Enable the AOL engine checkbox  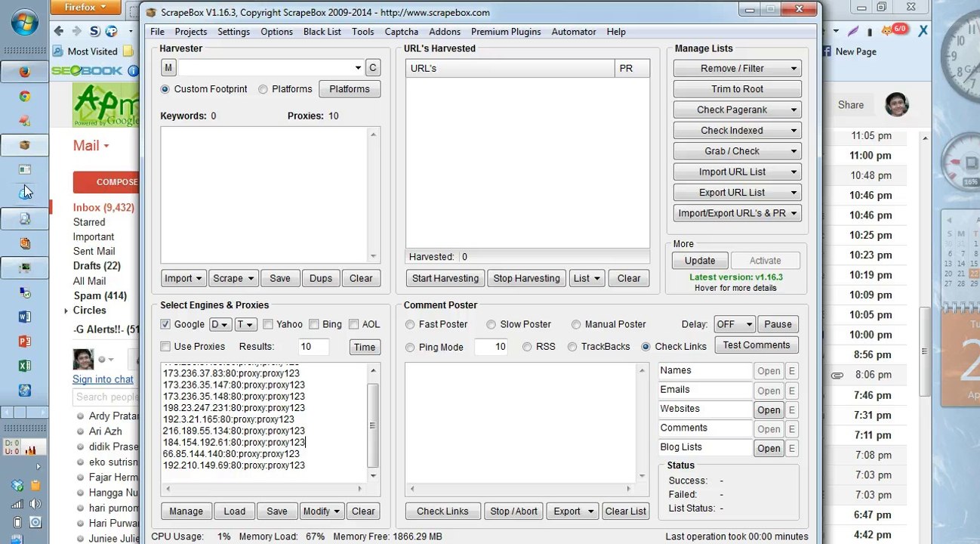(353, 325)
